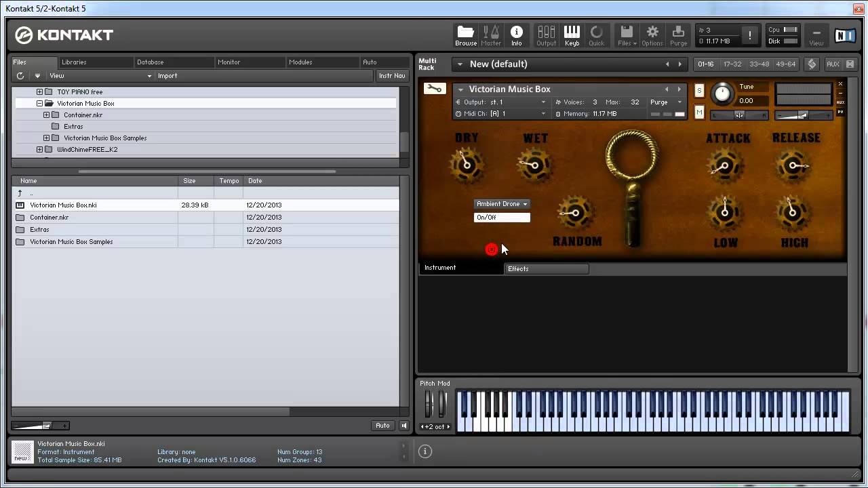Toggle the Ambient Drone On/Off button
Screen dimensions: 868x488
point(502,218)
